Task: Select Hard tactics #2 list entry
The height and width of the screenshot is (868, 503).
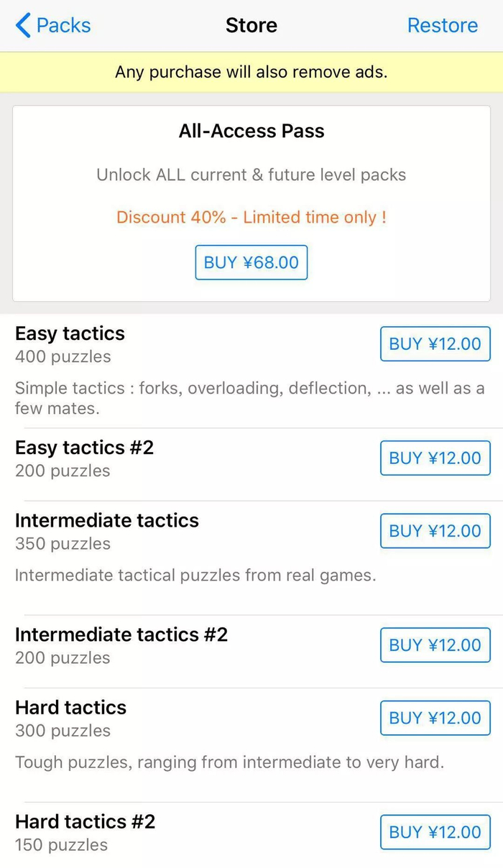Action: coord(85,822)
